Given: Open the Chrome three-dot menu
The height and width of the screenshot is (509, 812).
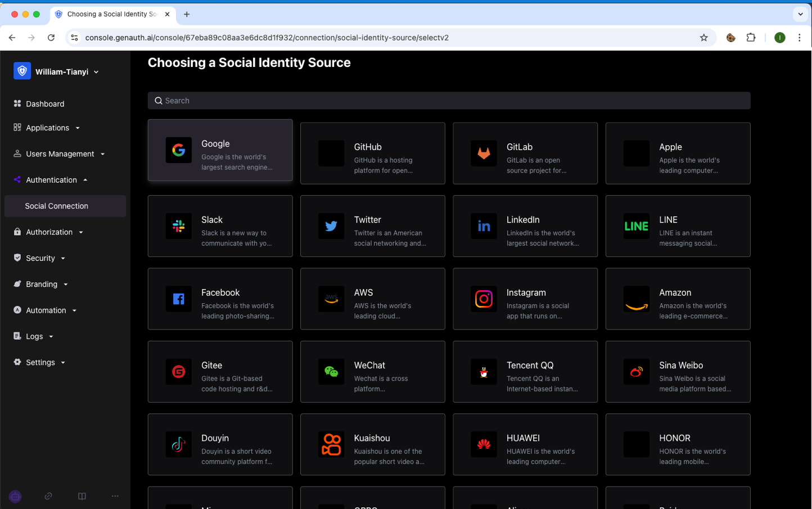Looking at the screenshot, I should [x=799, y=38].
